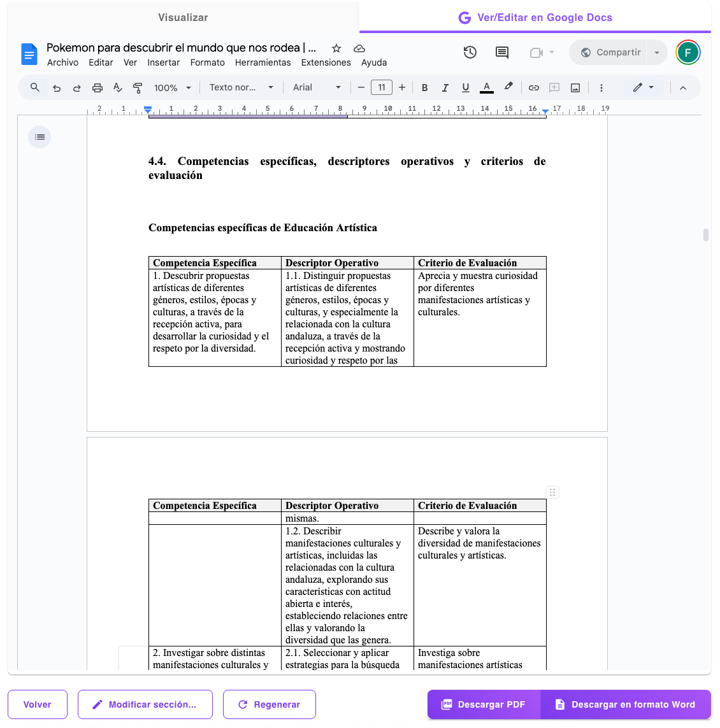Click the Descargar PDF button
The height and width of the screenshot is (728, 720).
pos(484,704)
